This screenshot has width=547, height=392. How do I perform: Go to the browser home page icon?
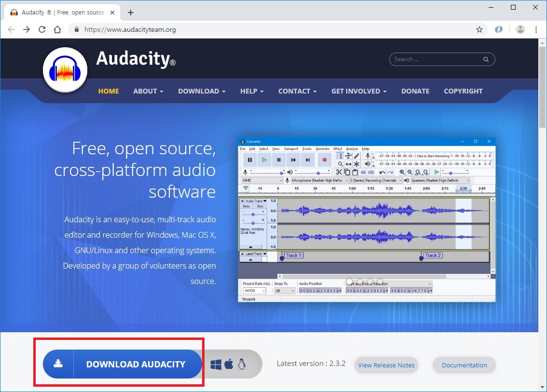point(57,29)
